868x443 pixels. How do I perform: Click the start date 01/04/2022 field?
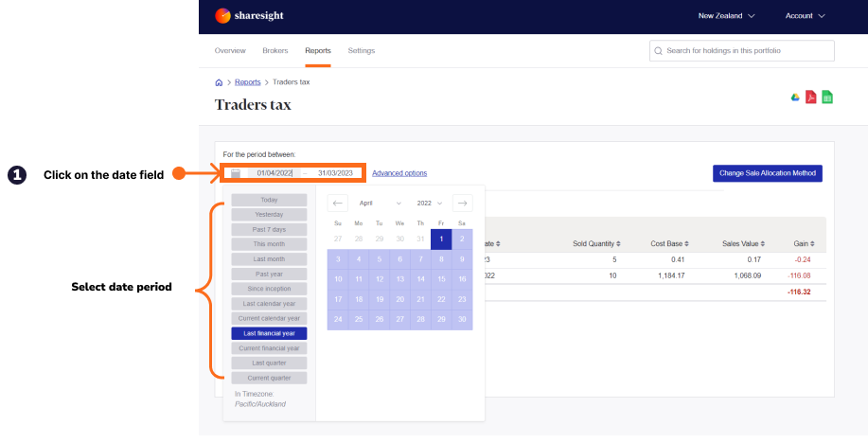(275, 173)
